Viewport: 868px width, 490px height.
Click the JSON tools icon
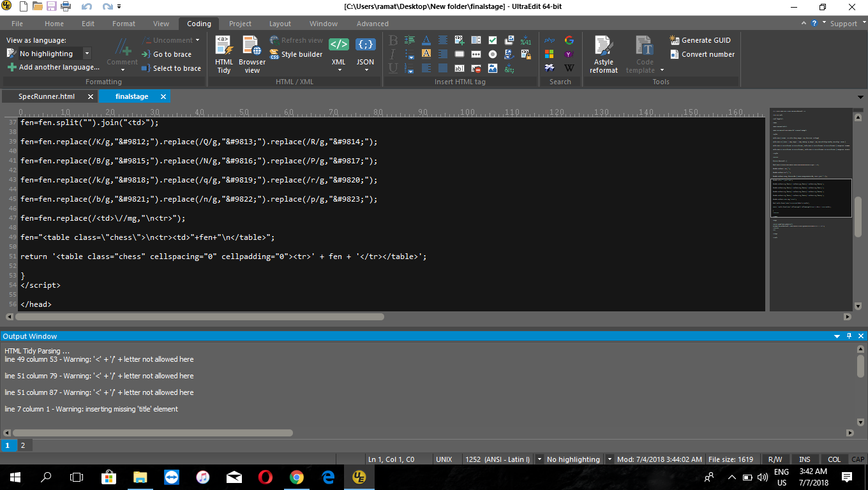click(365, 45)
